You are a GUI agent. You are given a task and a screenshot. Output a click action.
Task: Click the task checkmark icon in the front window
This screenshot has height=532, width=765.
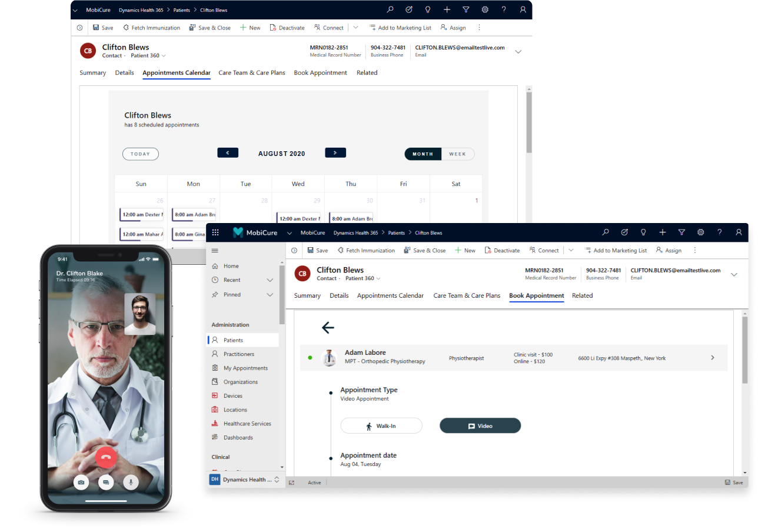[624, 232]
